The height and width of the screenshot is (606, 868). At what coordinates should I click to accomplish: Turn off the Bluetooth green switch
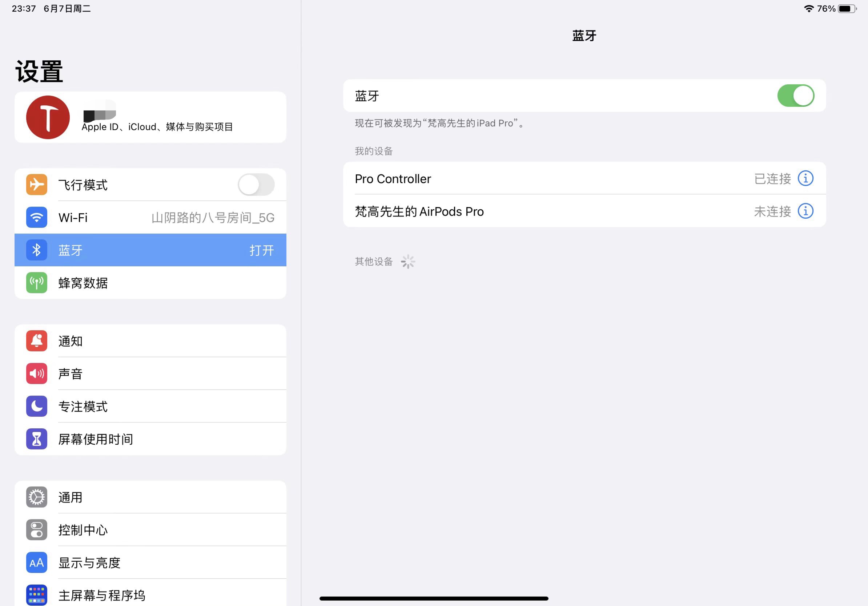coord(795,96)
